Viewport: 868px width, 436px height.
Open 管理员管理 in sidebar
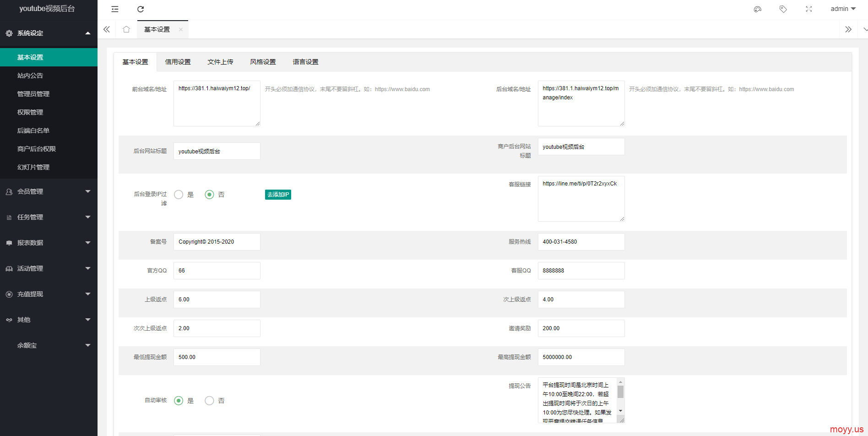pyautogui.click(x=49, y=94)
